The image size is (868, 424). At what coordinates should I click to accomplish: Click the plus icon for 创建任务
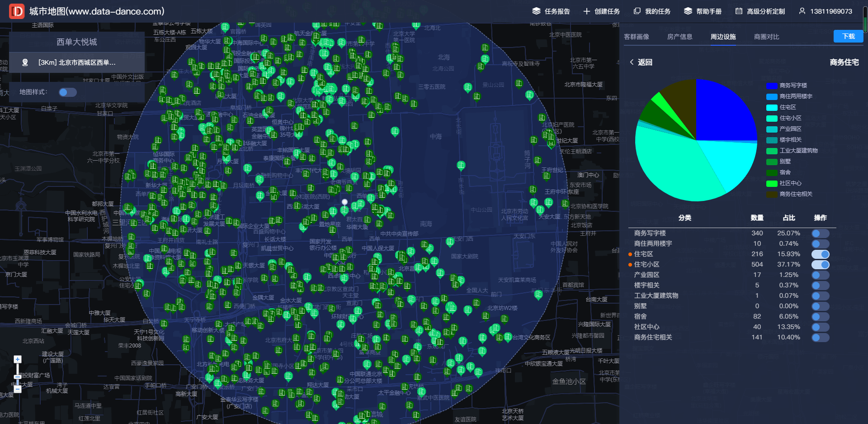pos(586,11)
